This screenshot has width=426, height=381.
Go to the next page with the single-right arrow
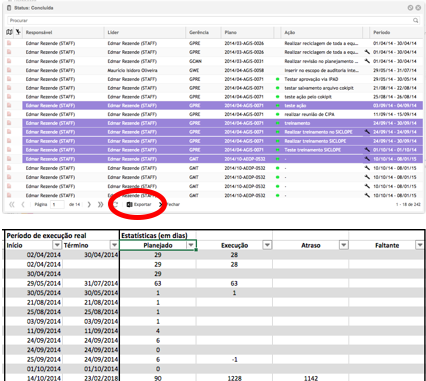pyautogui.click(x=89, y=204)
